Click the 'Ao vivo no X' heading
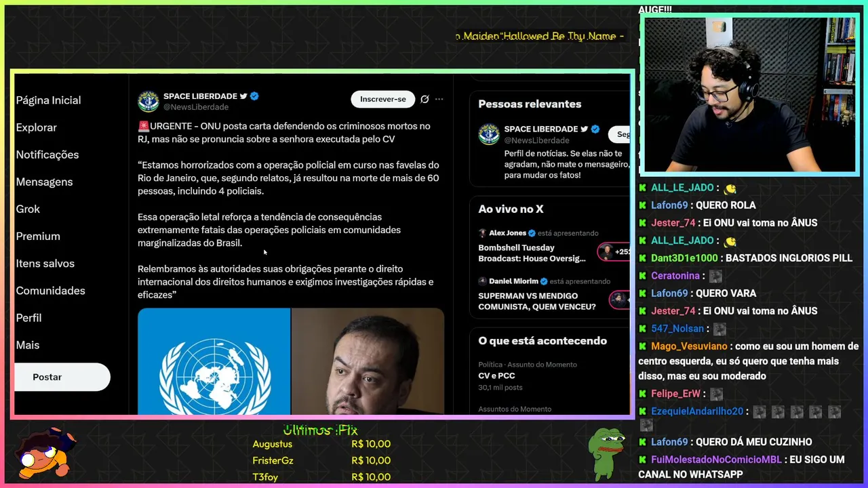This screenshot has height=488, width=868. click(511, 209)
